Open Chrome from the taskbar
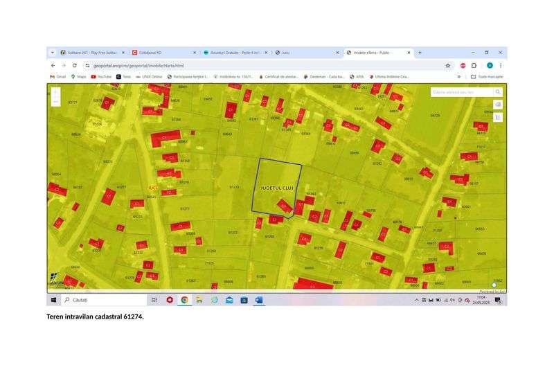Screen dimensions: 554x392 coord(184,300)
